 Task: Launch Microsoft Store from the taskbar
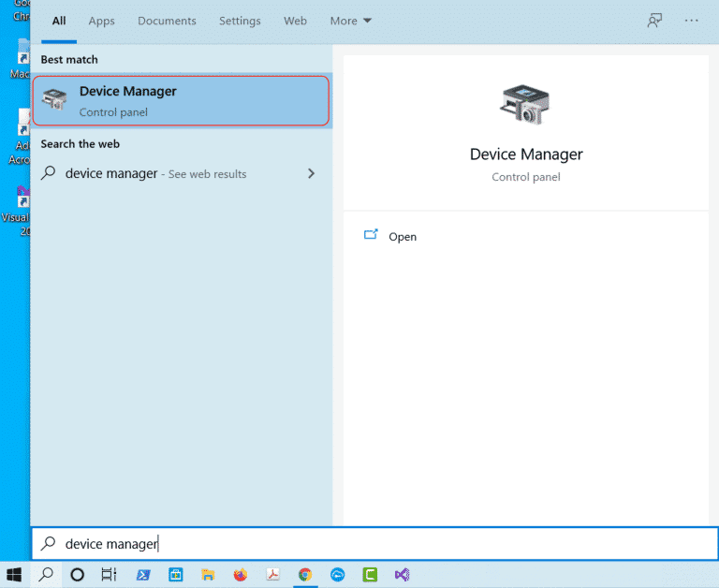click(x=175, y=574)
